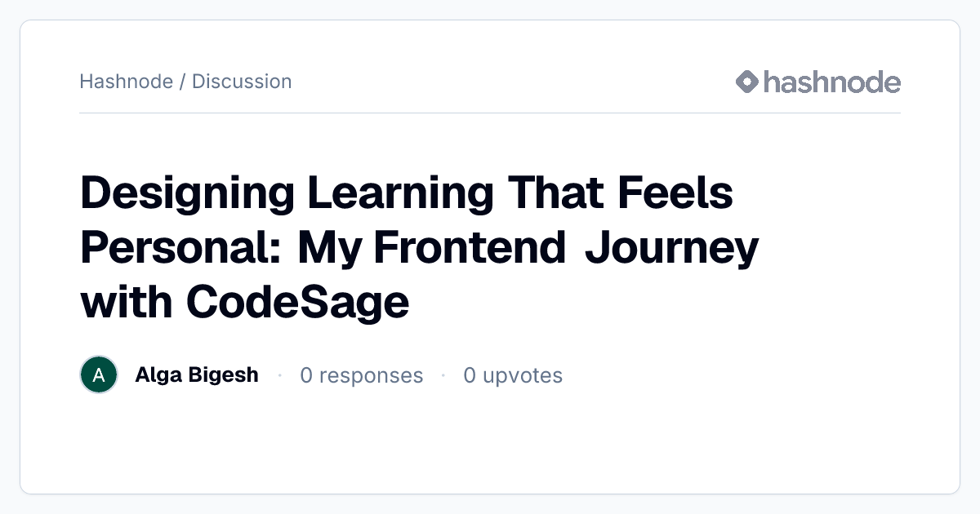Image resolution: width=980 pixels, height=514 pixels.
Task: Click the Hashnode diamond logo icon
Action: click(x=747, y=82)
